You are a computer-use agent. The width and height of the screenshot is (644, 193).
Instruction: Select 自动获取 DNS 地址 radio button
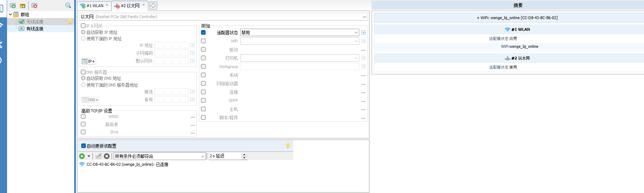click(83, 78)
